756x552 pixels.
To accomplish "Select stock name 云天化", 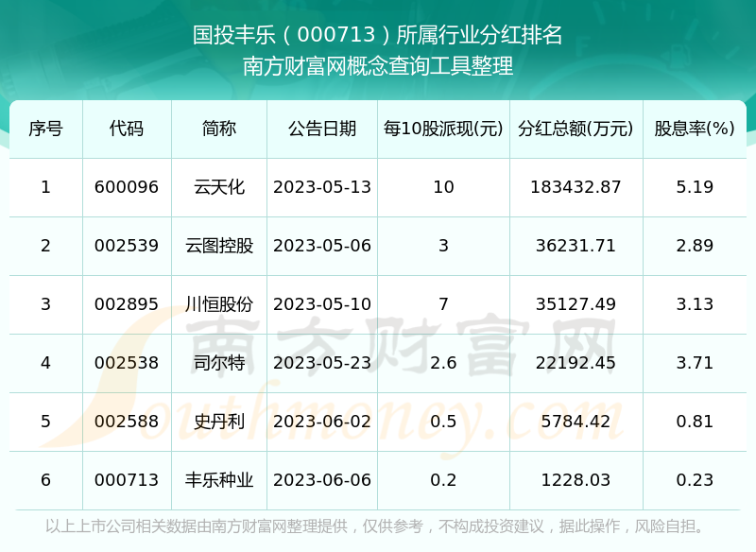I will pyautogui.click(x=219, y=187).
